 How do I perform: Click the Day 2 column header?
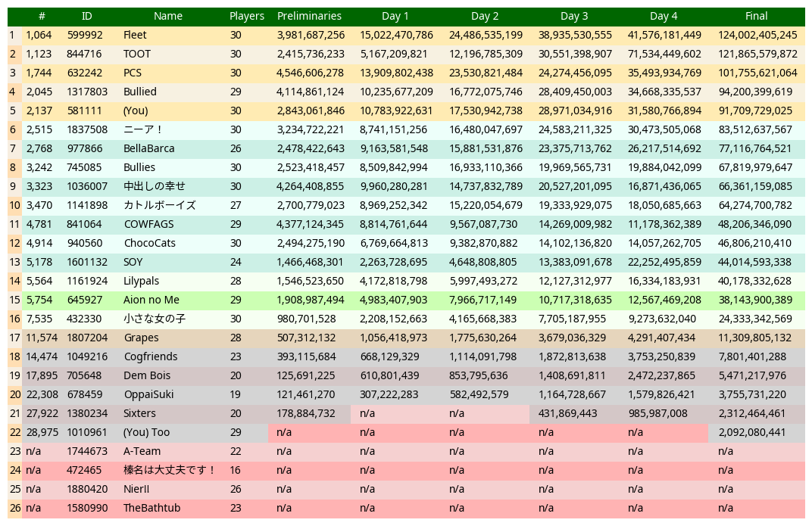485,16
